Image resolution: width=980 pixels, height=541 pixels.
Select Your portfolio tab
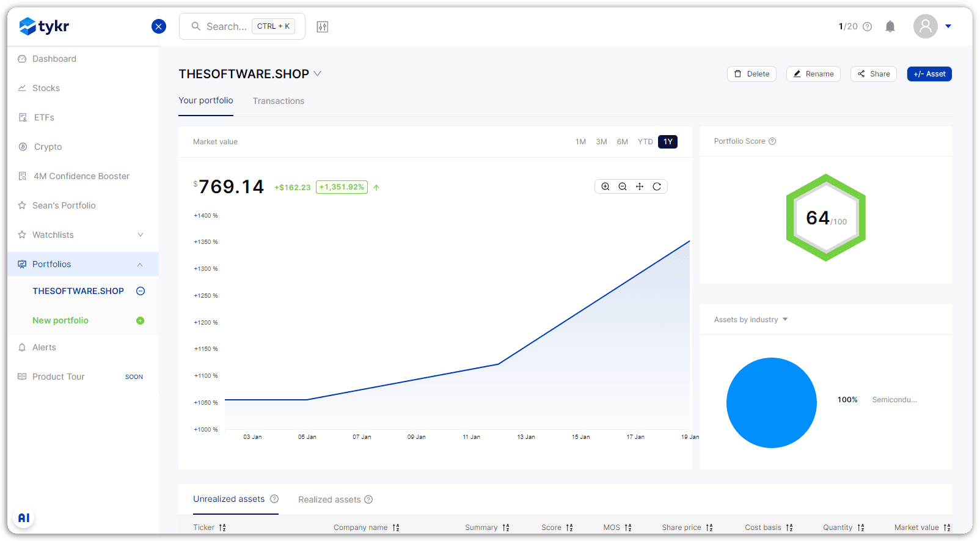(206, 100)
